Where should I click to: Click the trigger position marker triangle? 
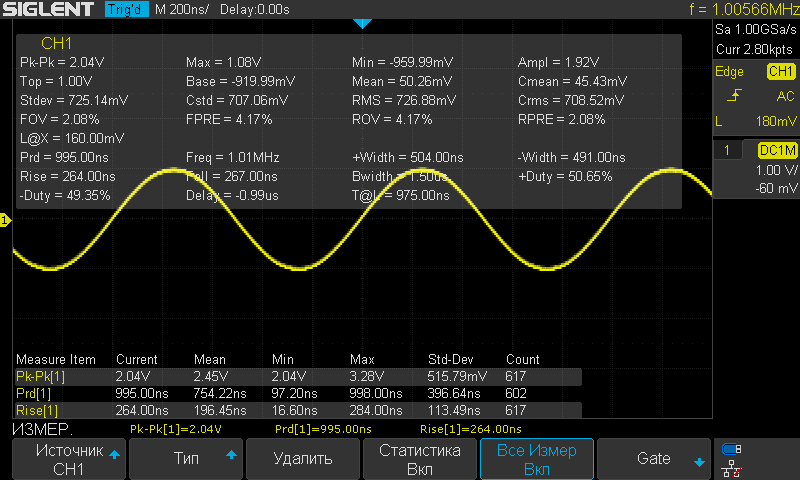[x=362, y=23]
